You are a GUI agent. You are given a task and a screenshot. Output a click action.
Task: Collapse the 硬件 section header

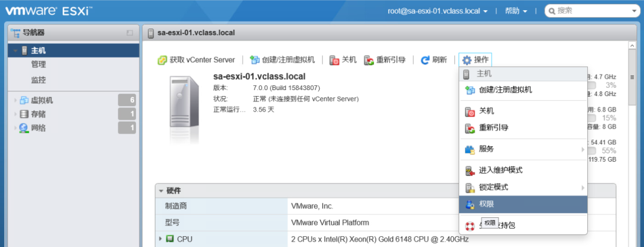[160, 191]
